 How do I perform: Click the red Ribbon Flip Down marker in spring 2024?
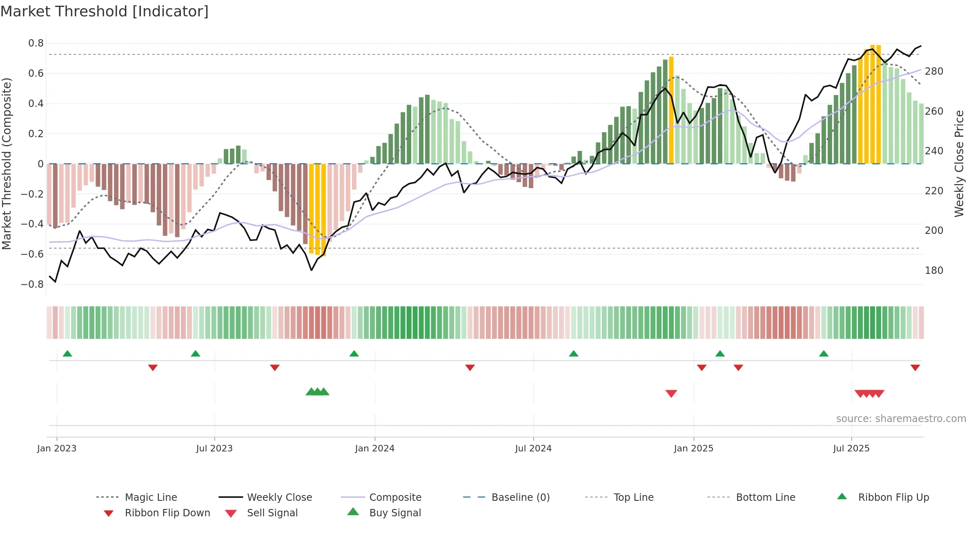click(470, 367)
